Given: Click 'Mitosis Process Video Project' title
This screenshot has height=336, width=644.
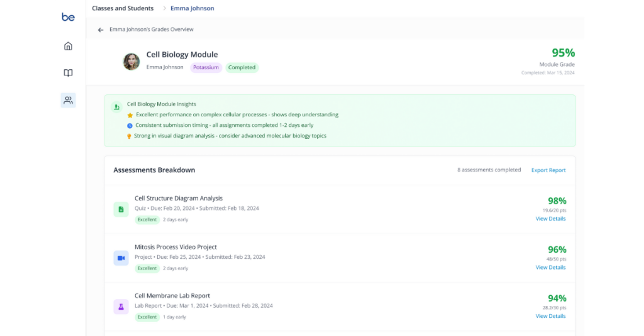Looking at the screenshot, I should [176, 247].
